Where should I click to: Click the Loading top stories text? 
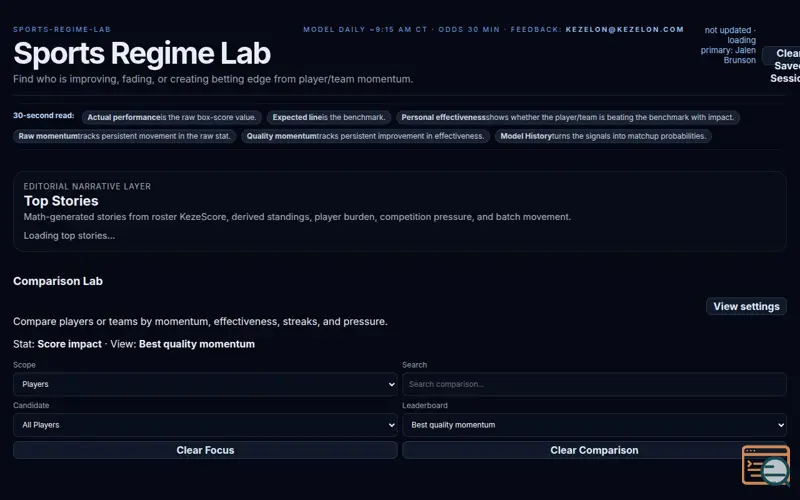point(69,236)
